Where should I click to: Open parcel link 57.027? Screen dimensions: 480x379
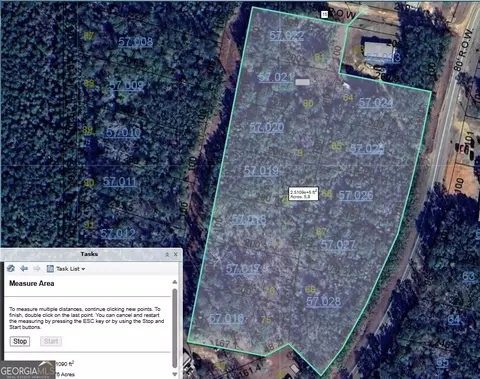click(338, 245)
